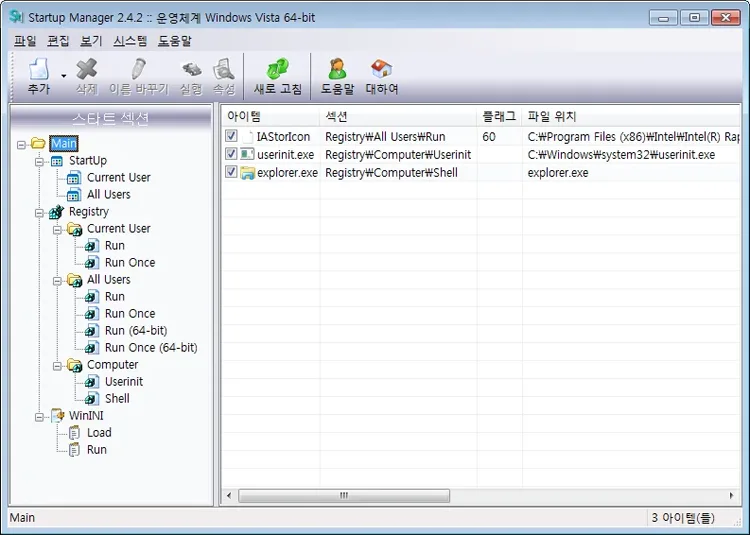
Task: Collapse the Main tree node
Action: tap(21, 144)
